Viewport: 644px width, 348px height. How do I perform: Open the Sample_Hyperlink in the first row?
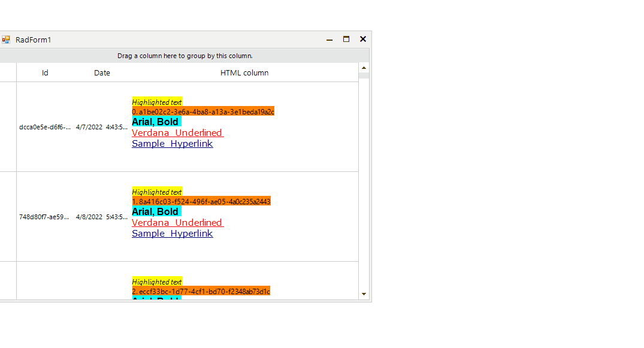172,143
